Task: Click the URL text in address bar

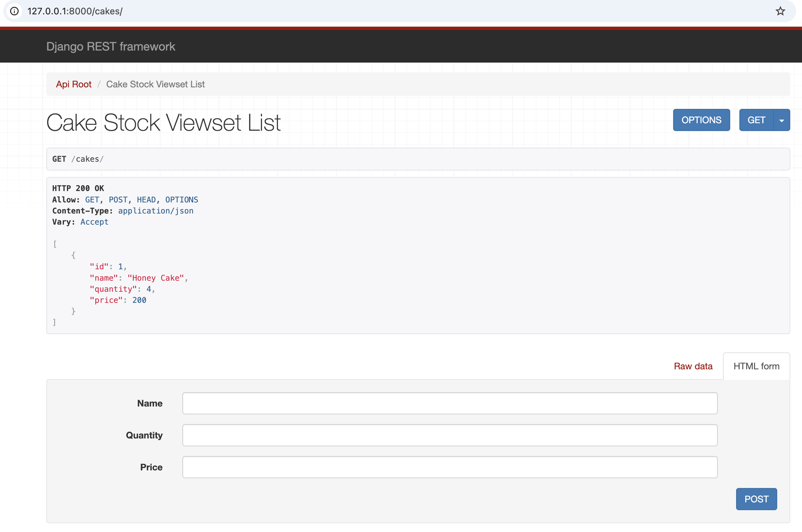Action: coord(75,11)
